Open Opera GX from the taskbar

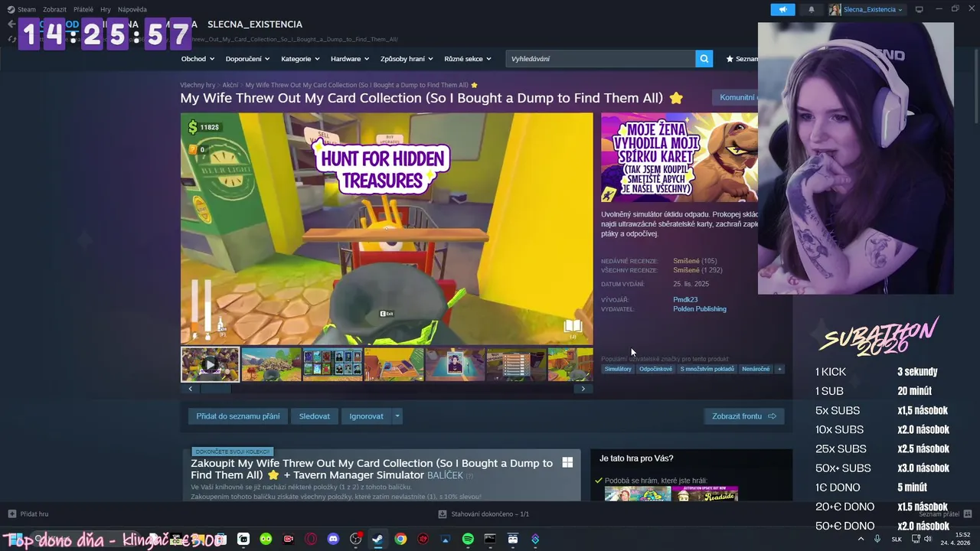pos(311,539)
